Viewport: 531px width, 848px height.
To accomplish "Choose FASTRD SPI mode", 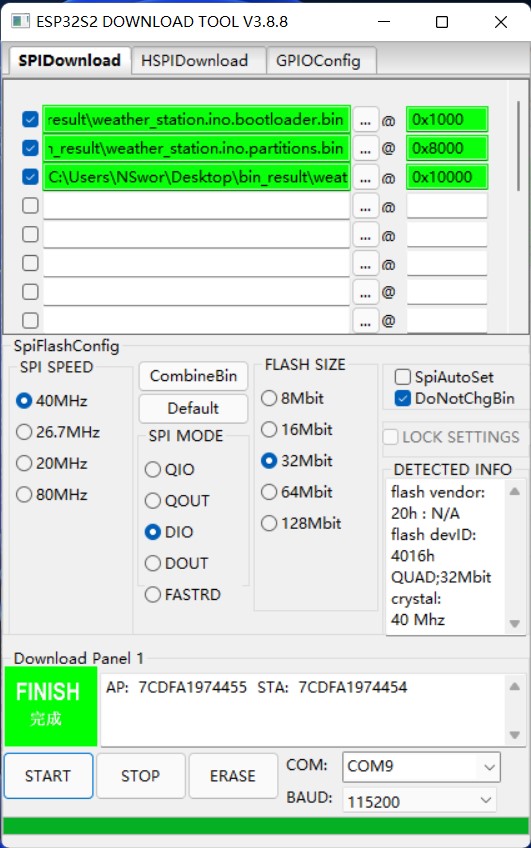I will click(x=183, y=594).
